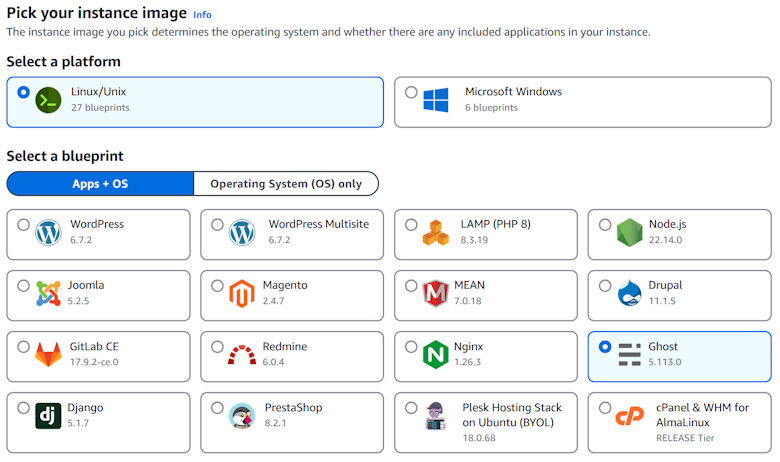The width and height of the screenshot is (780, 462).
Task: Click the Nginx logo icon
Action: pyautogui.click(x=435, y=355)
